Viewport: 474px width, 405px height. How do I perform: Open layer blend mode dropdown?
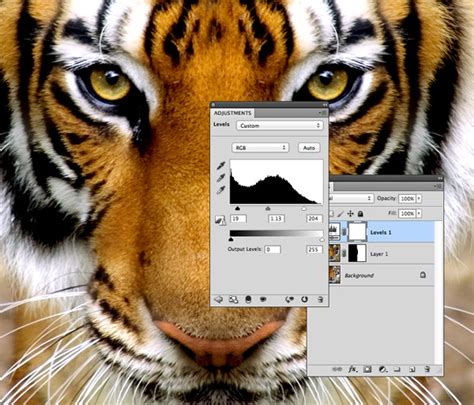pos(351,198)
